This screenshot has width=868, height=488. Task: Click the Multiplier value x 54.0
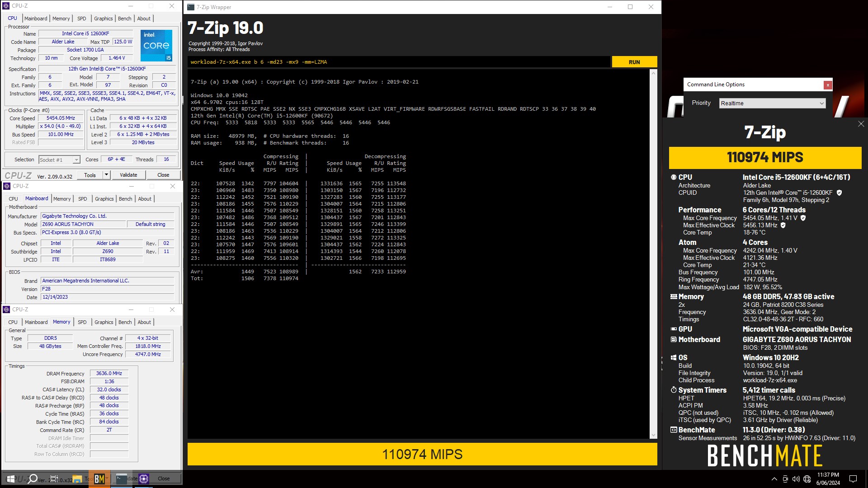tap(61, 127)
